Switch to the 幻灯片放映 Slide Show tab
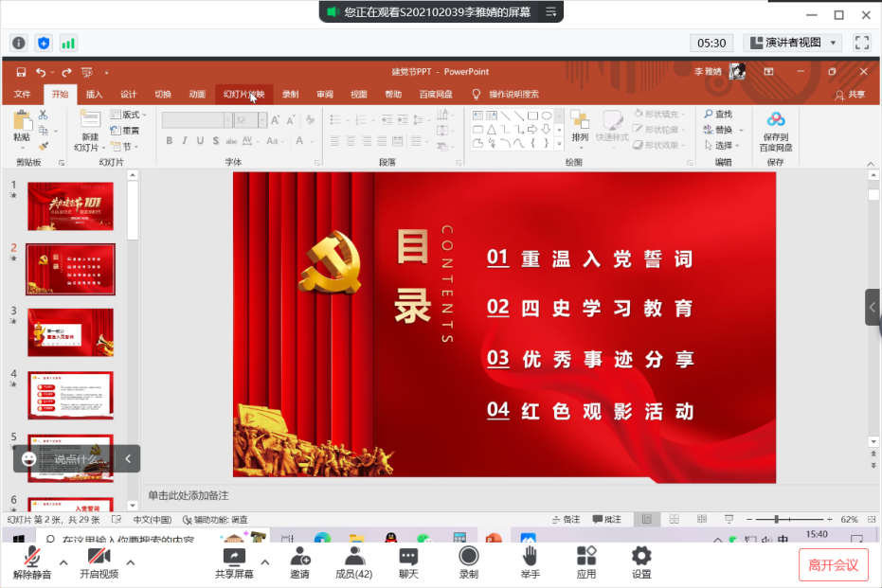Image resolution: width=882 pixels, height=588 pixels. [244, 94]
